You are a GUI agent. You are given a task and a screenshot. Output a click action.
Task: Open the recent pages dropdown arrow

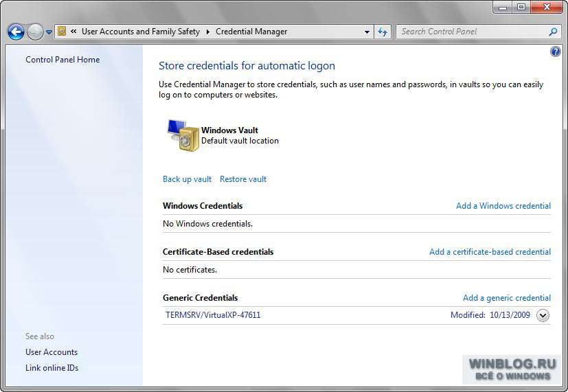click(49, 32)
